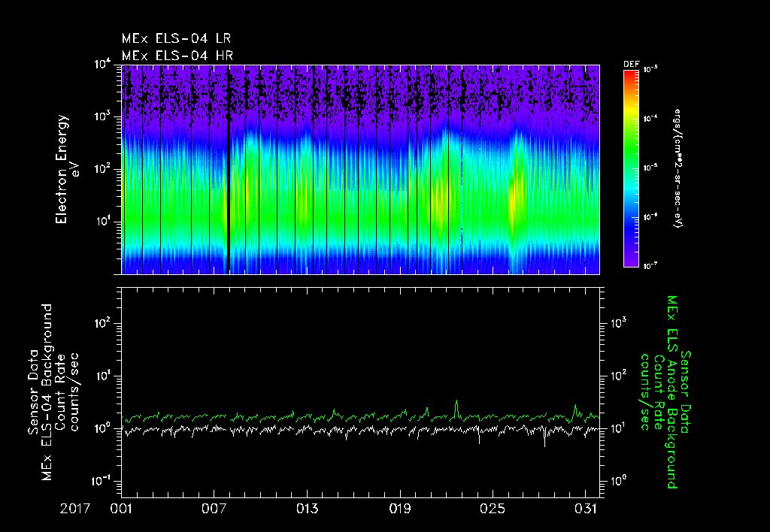Click the 'MEx ELS-04 HR' title text
Screen dimensions: 770x532
(177, 56)
